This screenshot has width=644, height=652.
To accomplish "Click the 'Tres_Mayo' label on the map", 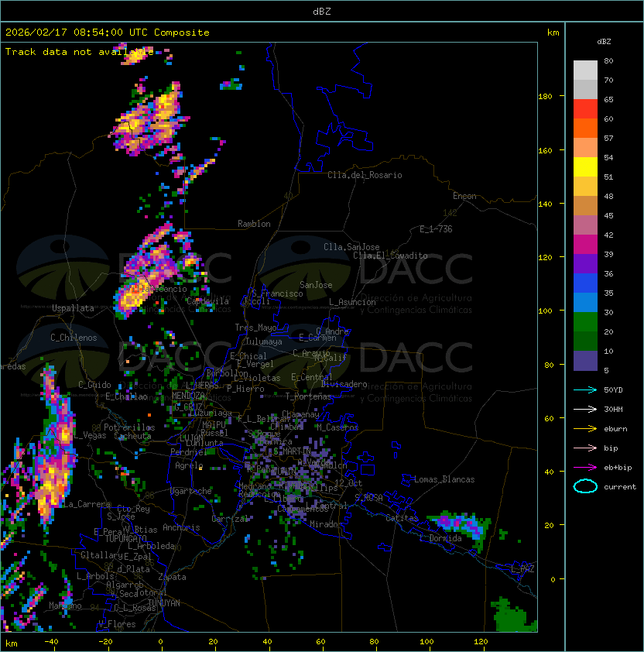I will (255, 328).
